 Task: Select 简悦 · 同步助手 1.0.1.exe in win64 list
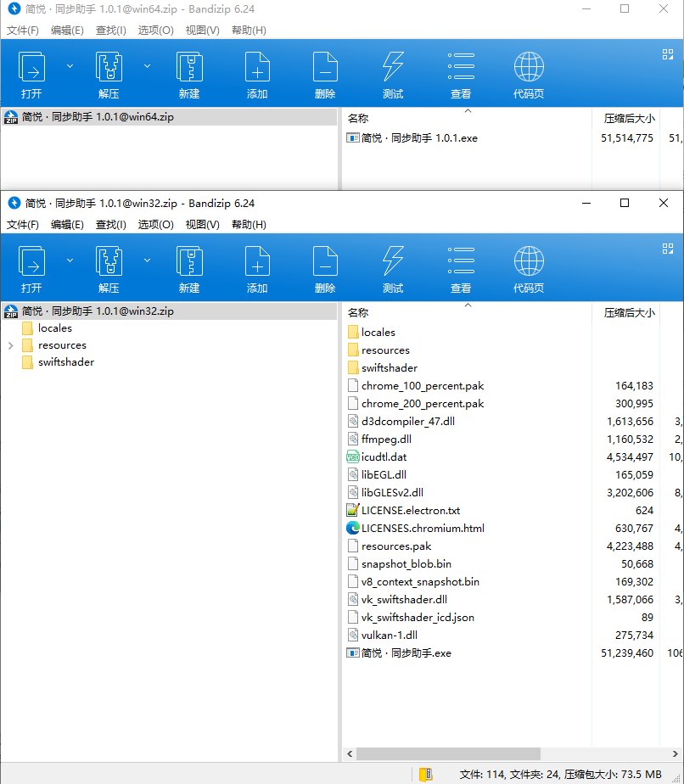(419, 138)
